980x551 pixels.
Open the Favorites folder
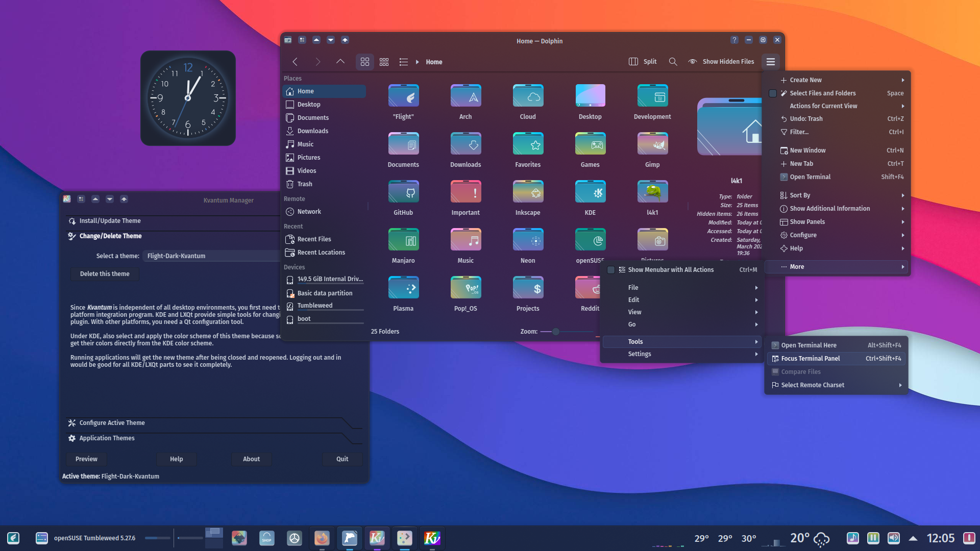[528, 150]
